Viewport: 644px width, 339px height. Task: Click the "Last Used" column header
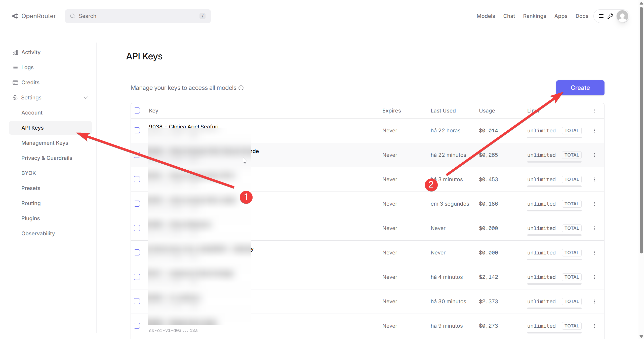tap(443, 111)
